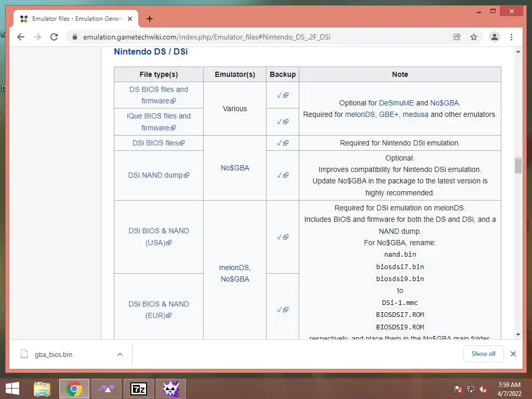Go back to the previous page
Screen dimensions: 532x399
[21, 37]
